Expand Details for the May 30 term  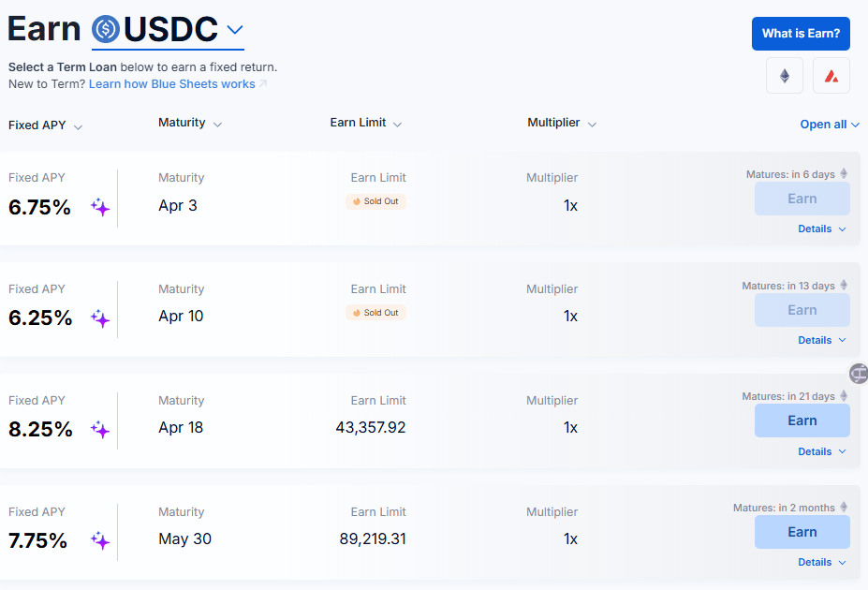(821, 562)
